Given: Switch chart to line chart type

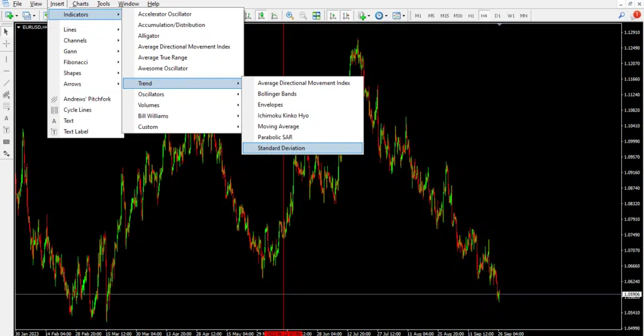Looking at the screenshot, I should 274,16.
